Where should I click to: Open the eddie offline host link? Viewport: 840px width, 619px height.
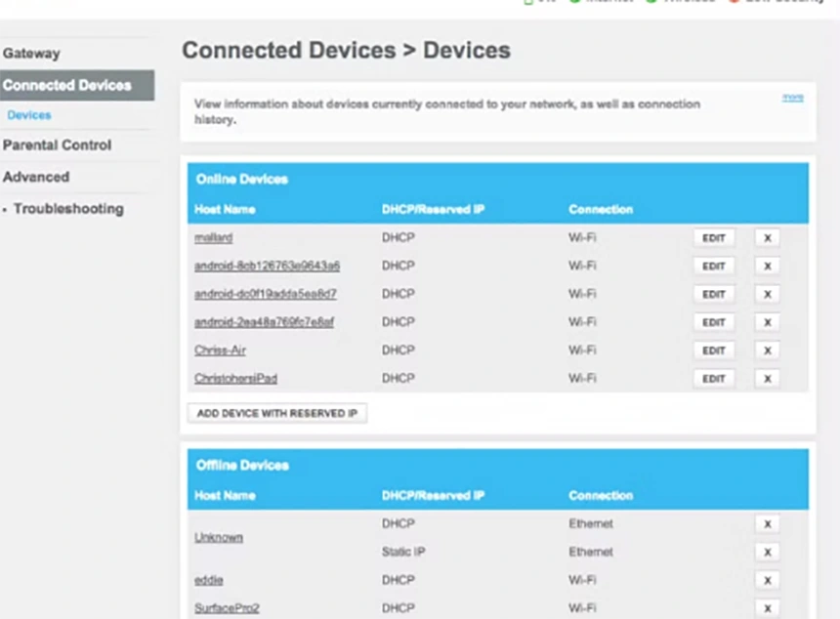tap(208, 580)
